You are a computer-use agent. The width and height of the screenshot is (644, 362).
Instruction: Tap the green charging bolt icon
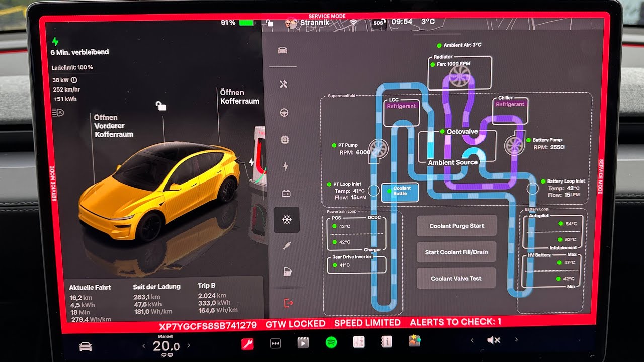tap(55, 41)
